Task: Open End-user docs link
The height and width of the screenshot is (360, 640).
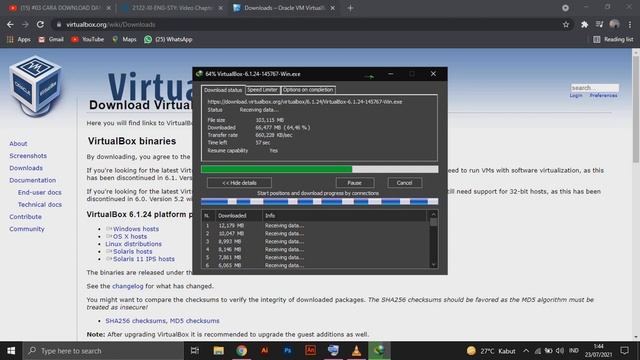Action: click(40, 192)
